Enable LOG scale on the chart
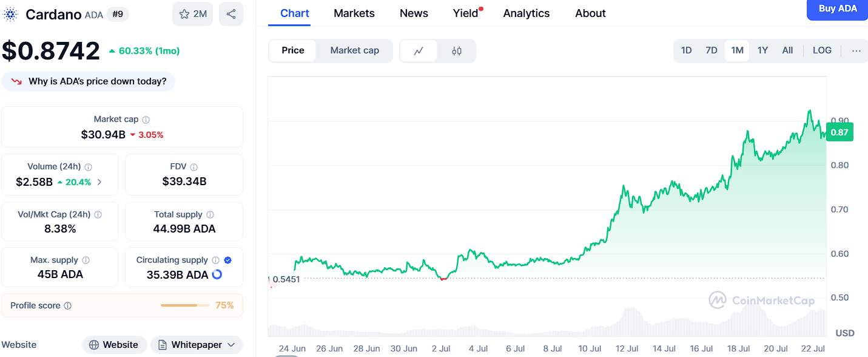 822,50
